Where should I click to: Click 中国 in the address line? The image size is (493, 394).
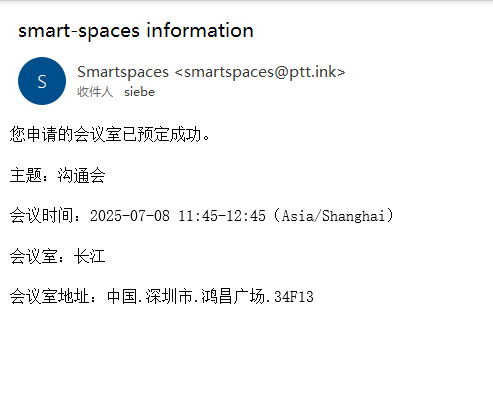(121, 296)
